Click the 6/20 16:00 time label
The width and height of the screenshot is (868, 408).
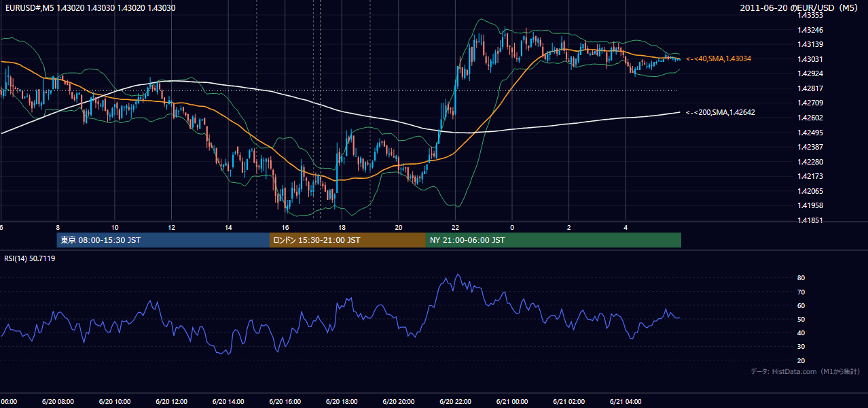285,402
